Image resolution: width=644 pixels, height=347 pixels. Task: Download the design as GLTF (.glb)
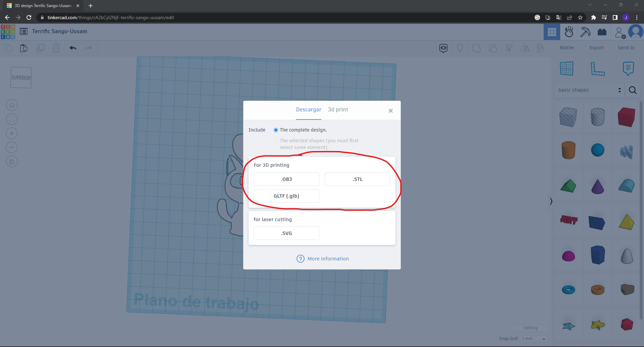click(286, 196)
